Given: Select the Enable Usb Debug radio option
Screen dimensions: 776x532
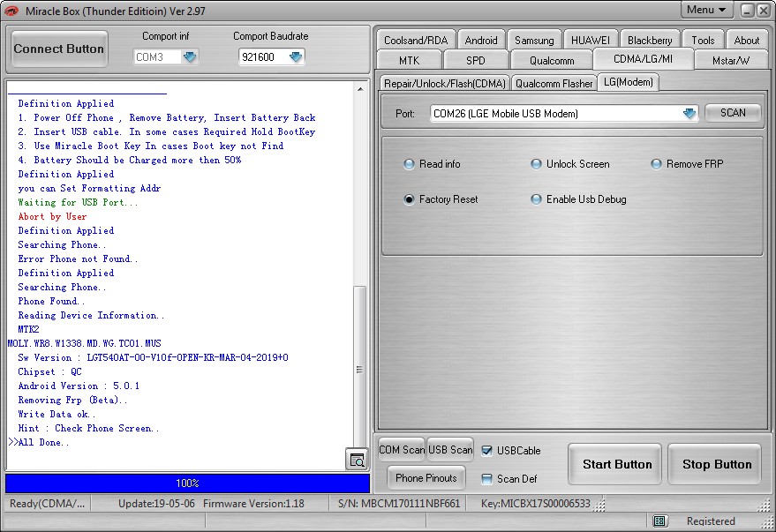Looking at the screenshot, I should tap(578, 199).
